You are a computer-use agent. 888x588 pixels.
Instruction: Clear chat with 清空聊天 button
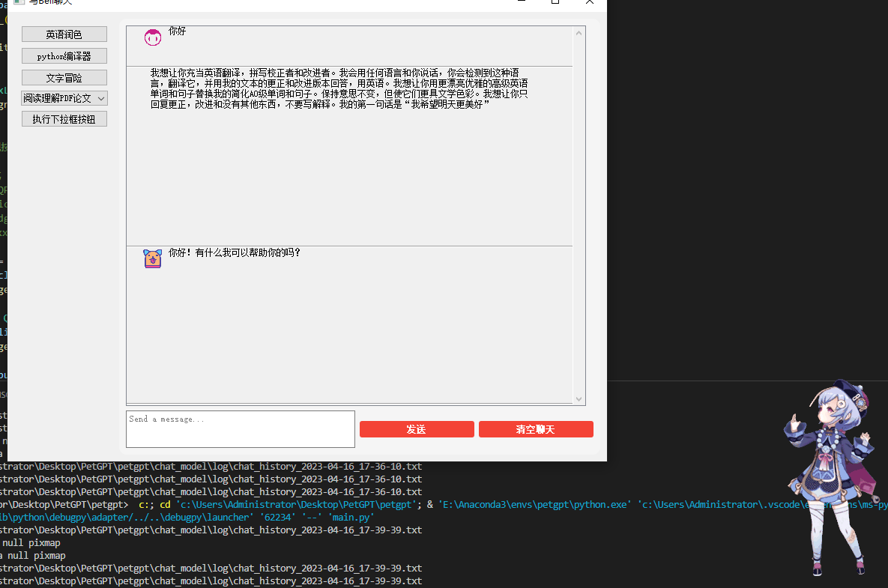(536, 429)
